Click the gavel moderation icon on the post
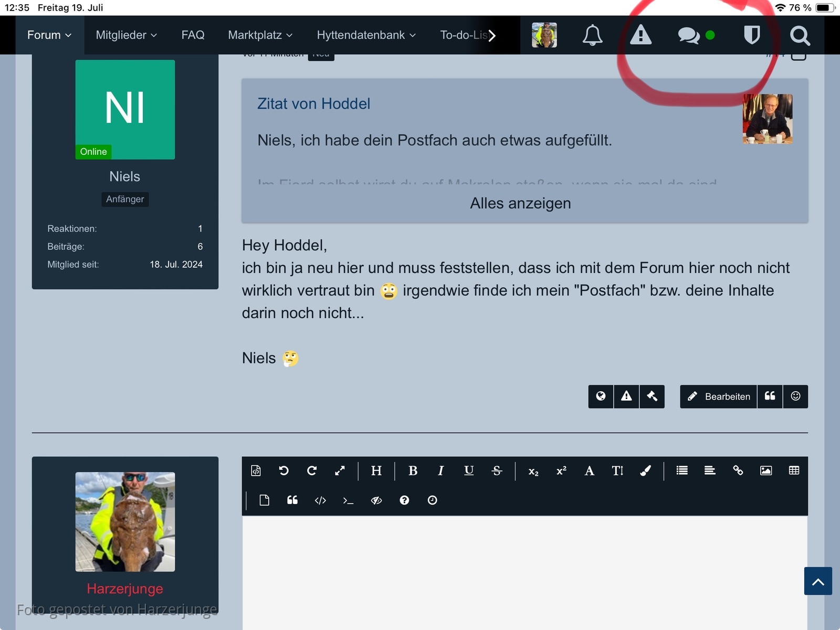This screenshot has height=630, width=840. (x=652, y=396)
